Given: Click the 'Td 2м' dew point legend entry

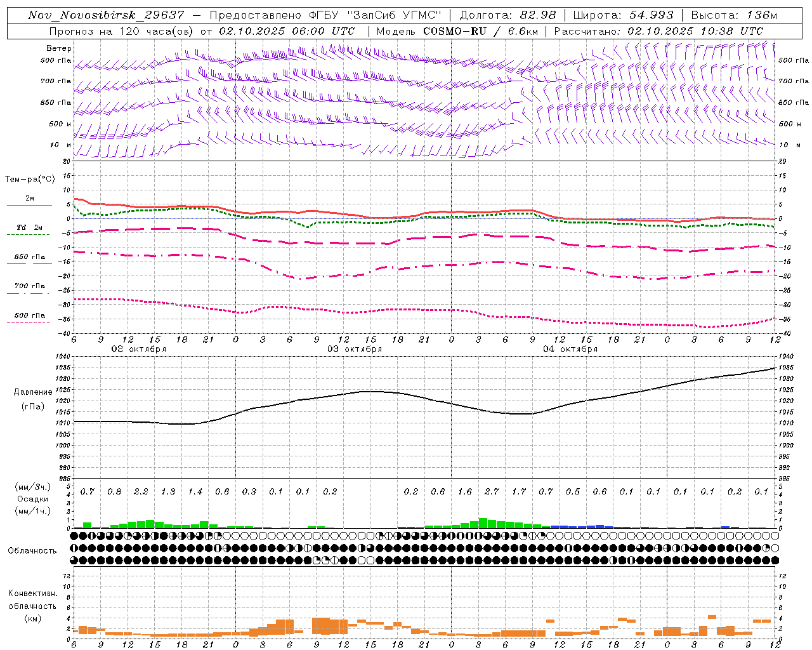Looking at the screenshot, I should (30, 227).
